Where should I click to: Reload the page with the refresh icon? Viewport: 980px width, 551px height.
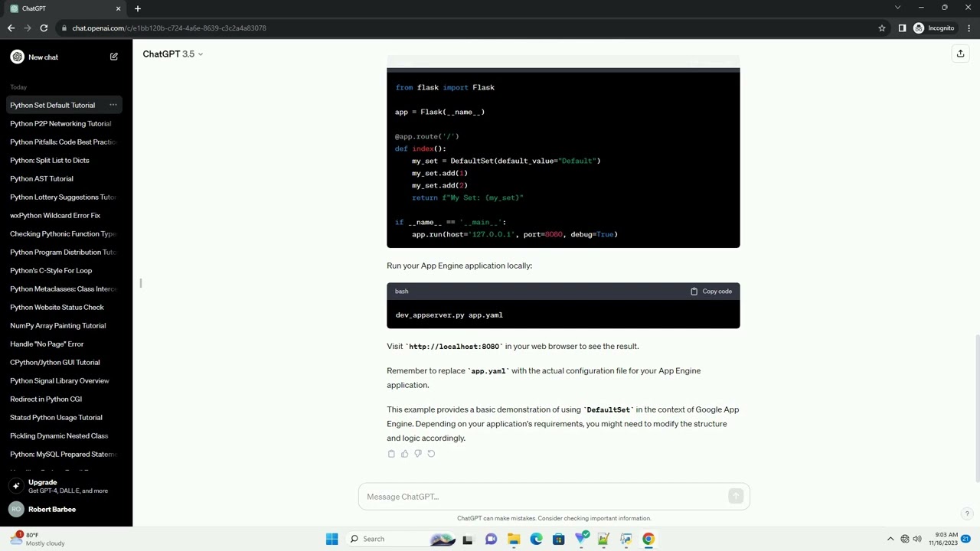(44, 28)
